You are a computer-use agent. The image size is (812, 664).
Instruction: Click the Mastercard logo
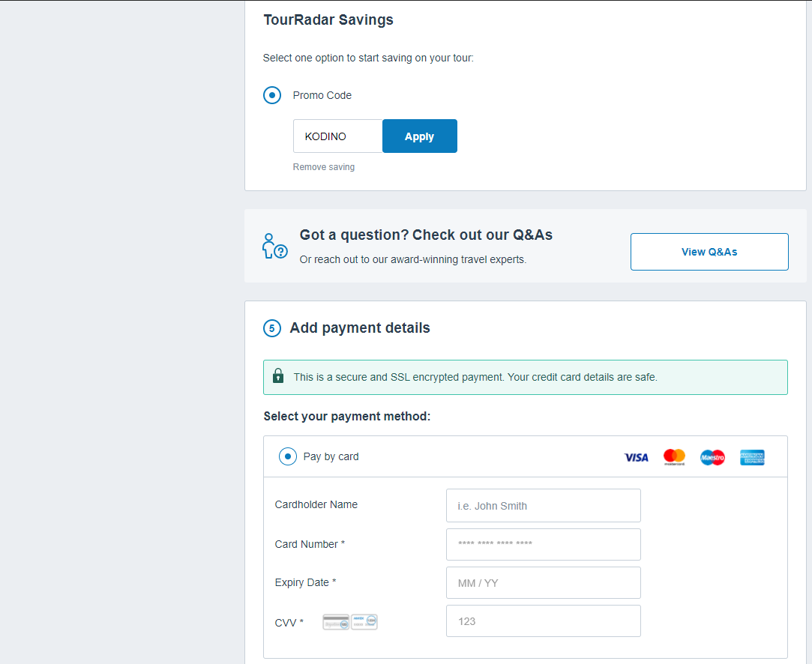click(x=674, y=457)
